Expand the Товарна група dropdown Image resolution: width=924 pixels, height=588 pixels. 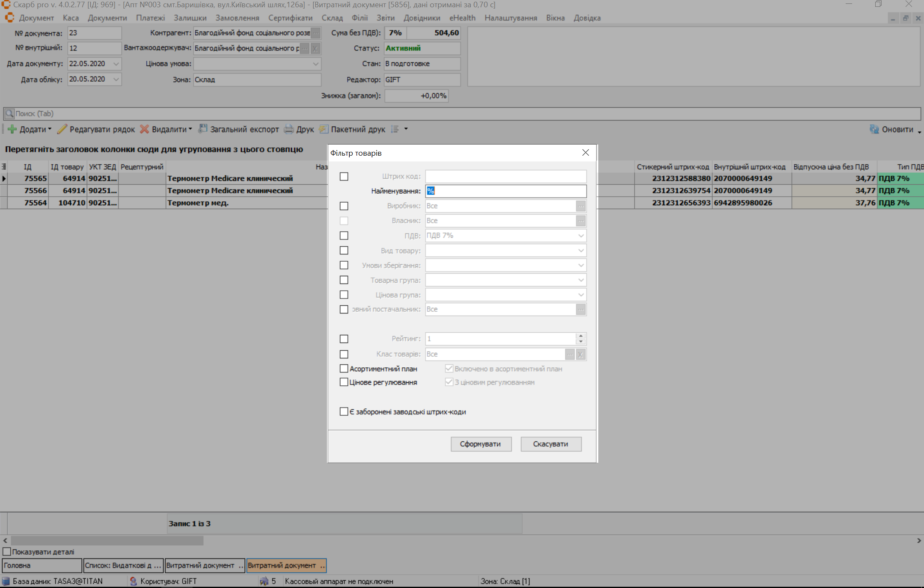581,280
